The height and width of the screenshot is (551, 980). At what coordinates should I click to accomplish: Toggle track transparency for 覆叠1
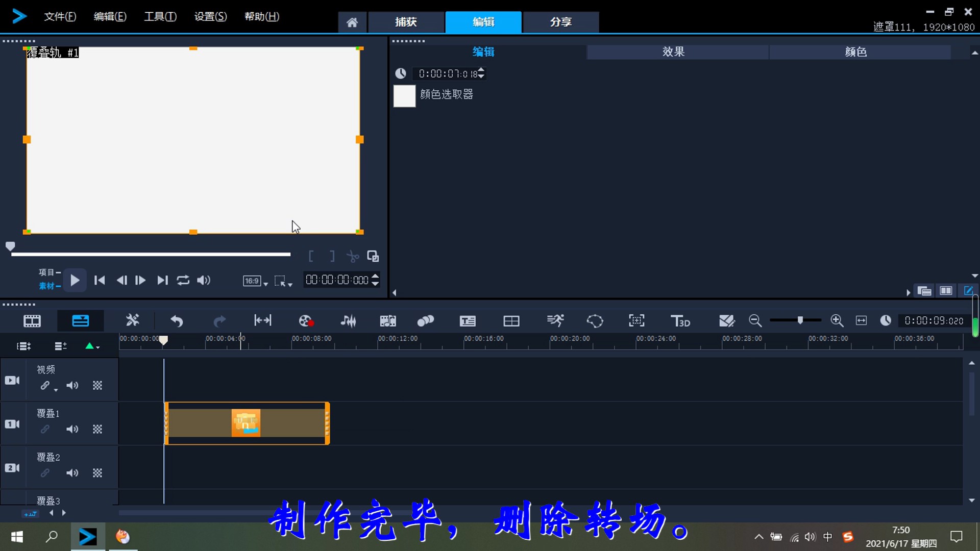tap(97, 430)
